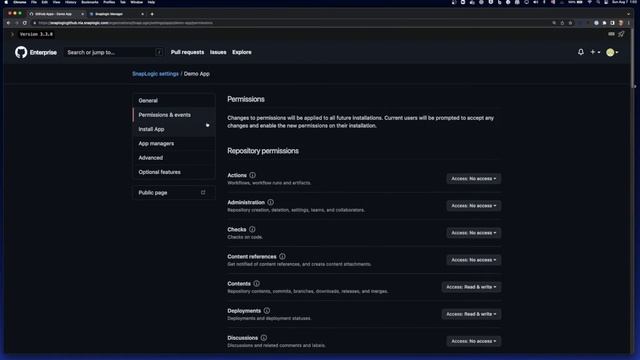Viewport: 640px width, 360px height.
Task: Click the Enterprise label in header
Action: [x=43, y=52]
